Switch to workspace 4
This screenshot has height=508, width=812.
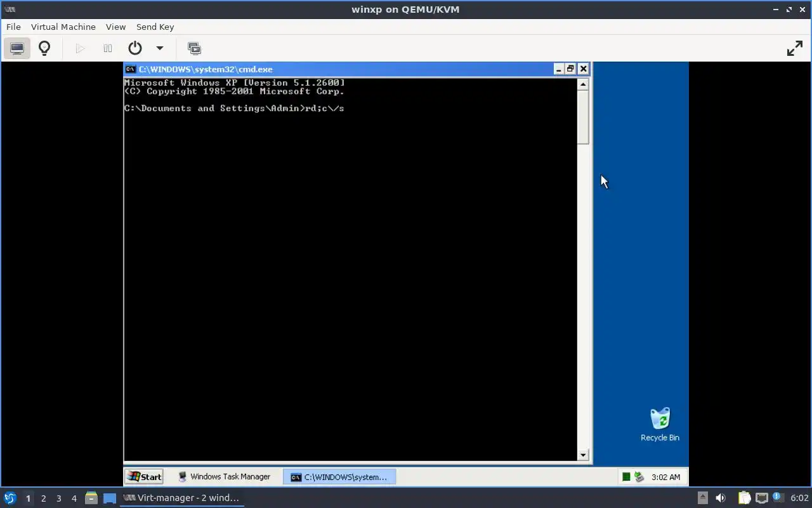coord(74,498)
